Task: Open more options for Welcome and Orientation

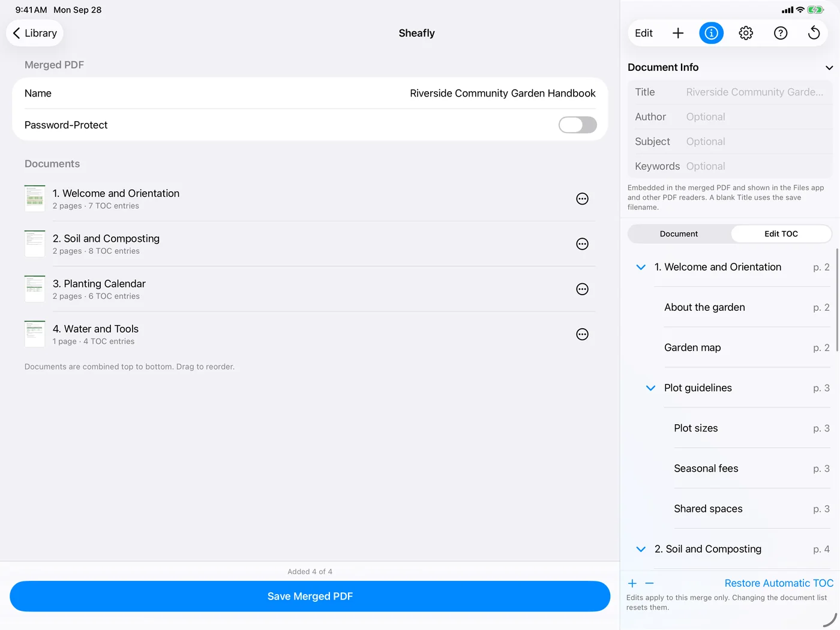Action: [x=582, y=199]
